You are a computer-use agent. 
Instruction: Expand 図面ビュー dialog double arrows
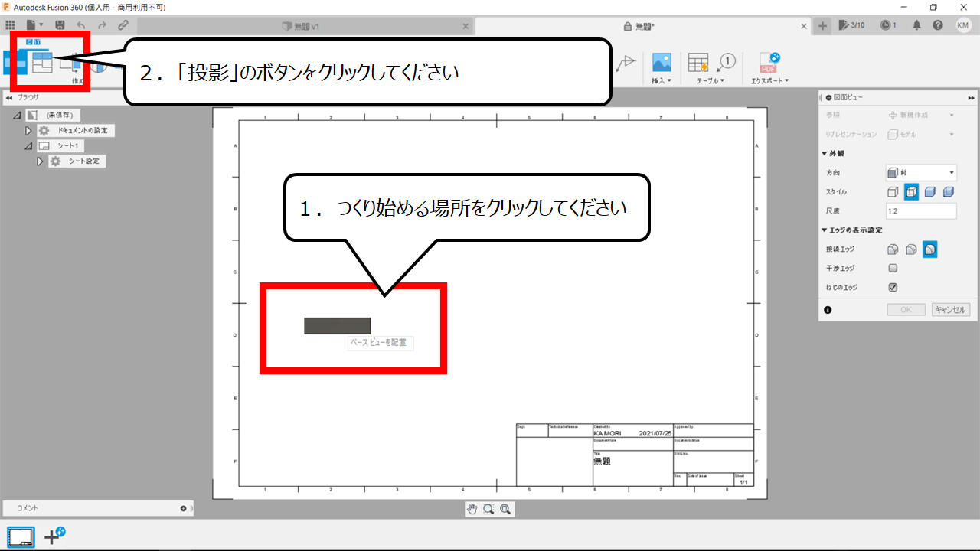point(972,98)
